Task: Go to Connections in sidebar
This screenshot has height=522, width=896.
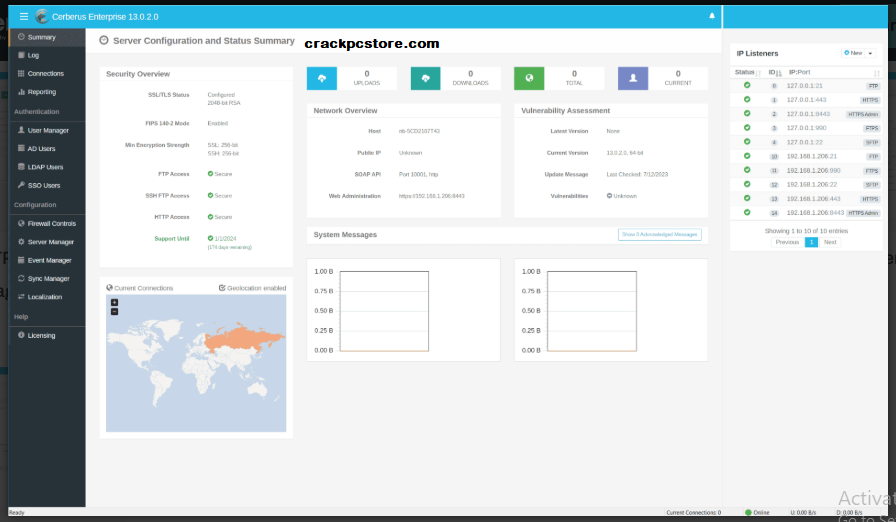Action: (47, 74)
